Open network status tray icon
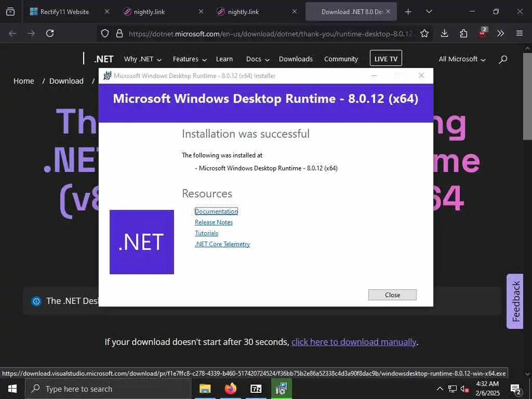 (x=453, y=389)
